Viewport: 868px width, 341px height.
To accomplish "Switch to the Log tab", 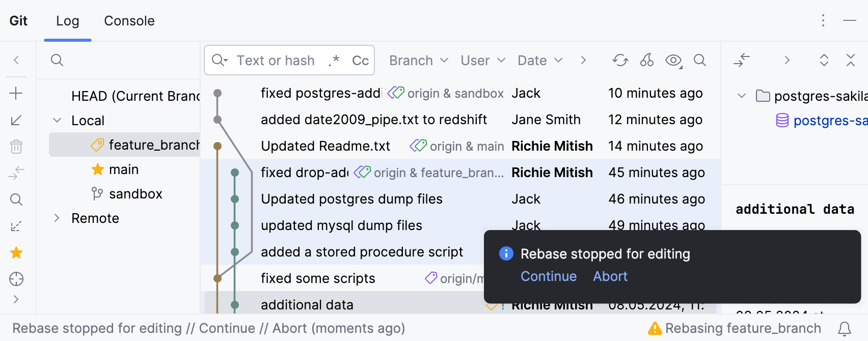I will 67,21.
